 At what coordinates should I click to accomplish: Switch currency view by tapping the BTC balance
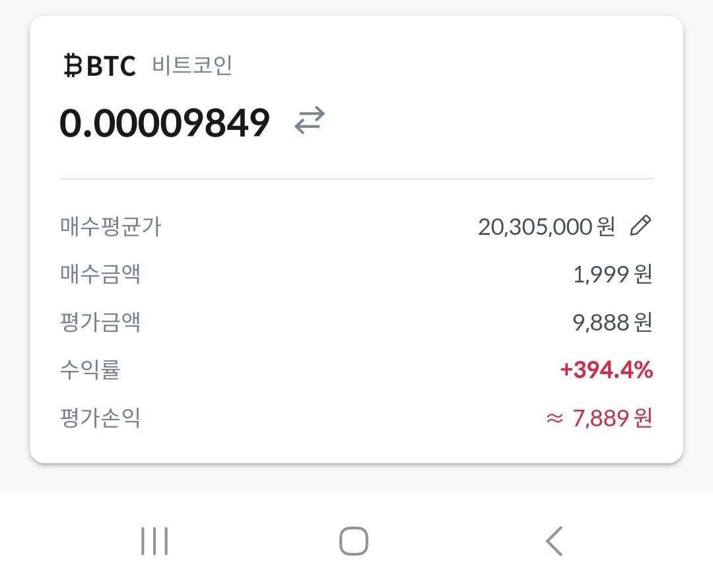[164, 122]
